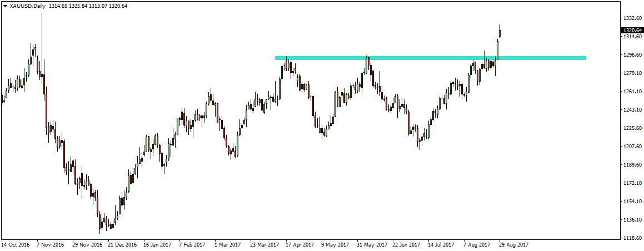644x251 pixels.
Task: Click the 1332.60 price axis label
Action: pyautogui.click(x=632, y=18)
